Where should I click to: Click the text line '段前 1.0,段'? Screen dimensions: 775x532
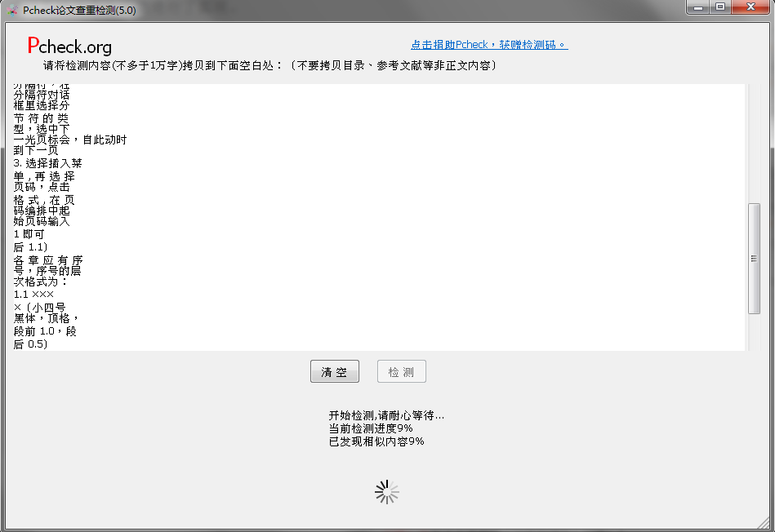[x=45, y=331]
